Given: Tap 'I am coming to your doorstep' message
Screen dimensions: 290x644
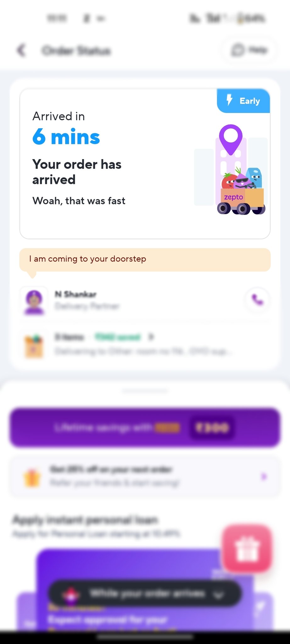Looking at the screenshot, I should tap(145, 259).
